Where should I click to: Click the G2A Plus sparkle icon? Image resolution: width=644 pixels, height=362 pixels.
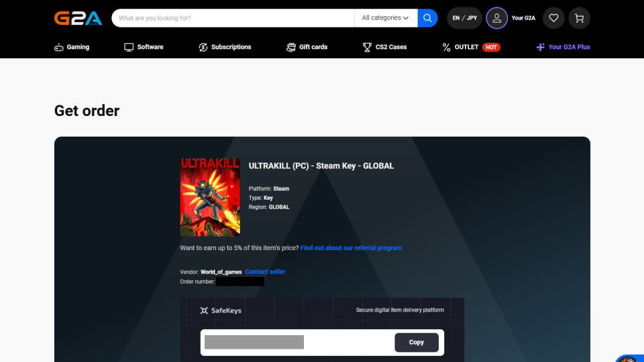pyautogui.click(x=541, y=47)
